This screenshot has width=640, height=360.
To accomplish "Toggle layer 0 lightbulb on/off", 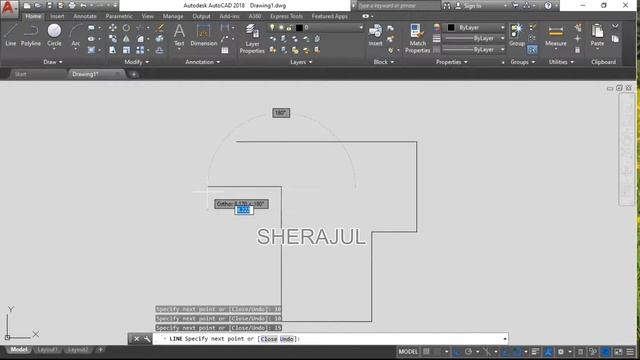I will click(272, 27).
